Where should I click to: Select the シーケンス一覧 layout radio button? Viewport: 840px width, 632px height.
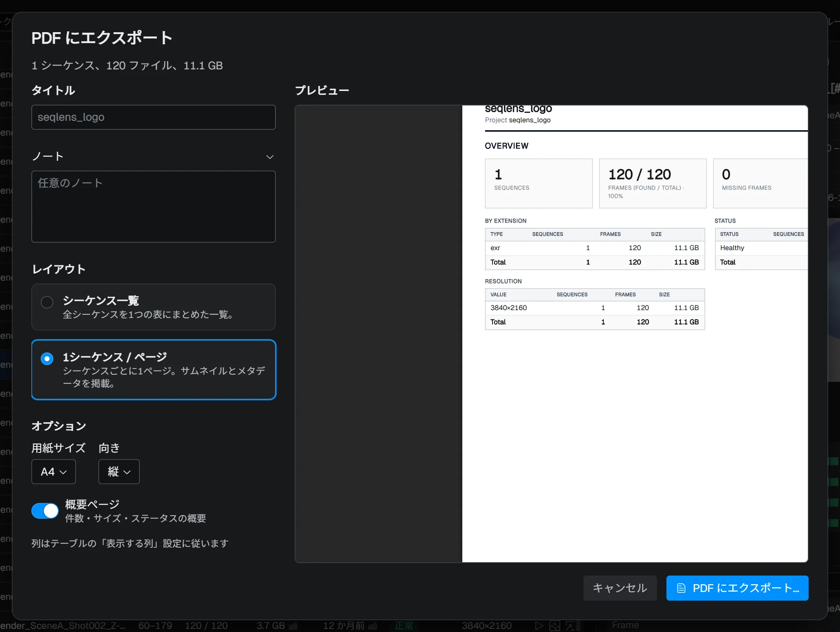(x=47, y=302)
